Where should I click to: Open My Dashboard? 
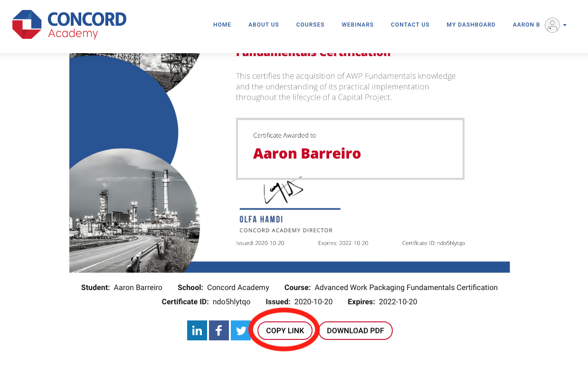(x=471, y=25)
